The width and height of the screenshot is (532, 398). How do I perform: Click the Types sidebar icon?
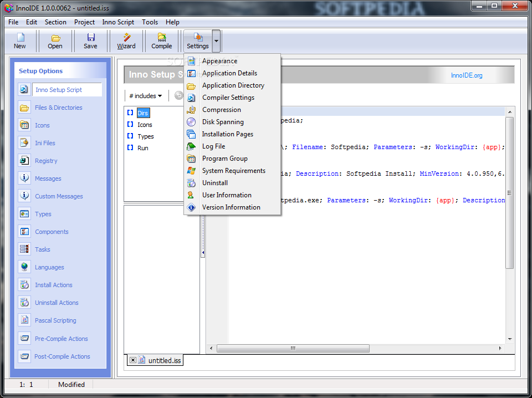tap(24, 214)
